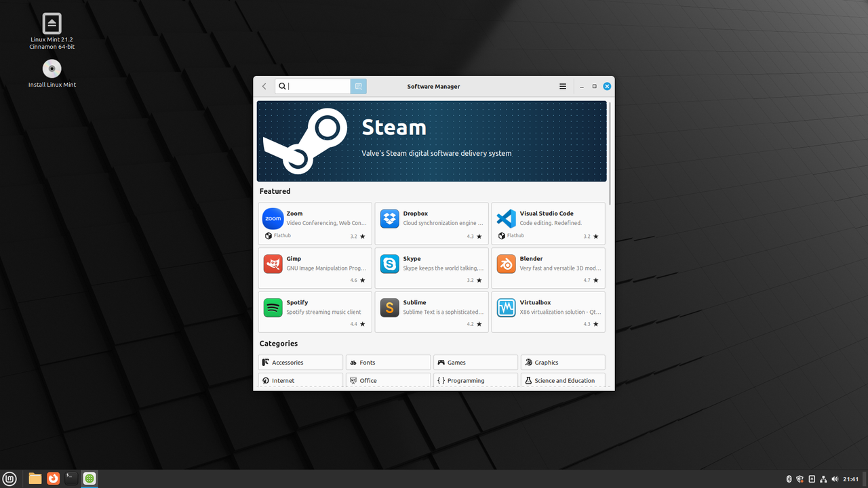Viewport: 868px width, 488px height.
Task: Click the 'Sublime Text is a sophisticated' text
Action: pyautogui.click(x=443, y=312)
